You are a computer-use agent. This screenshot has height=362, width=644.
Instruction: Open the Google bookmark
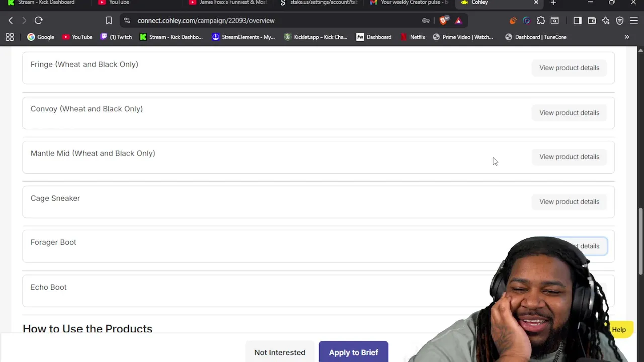[x=41, y=37]
